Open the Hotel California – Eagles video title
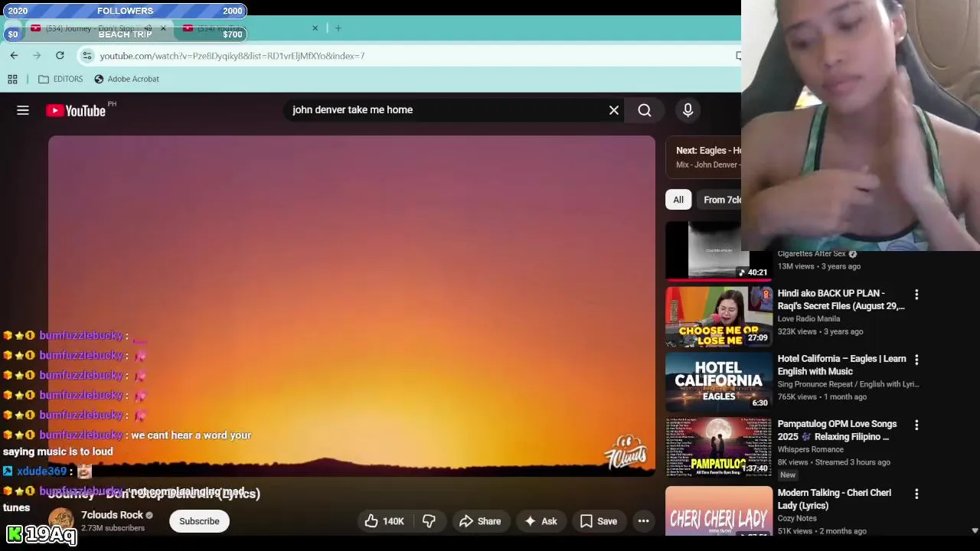The image size is (980, 551). 841,365
